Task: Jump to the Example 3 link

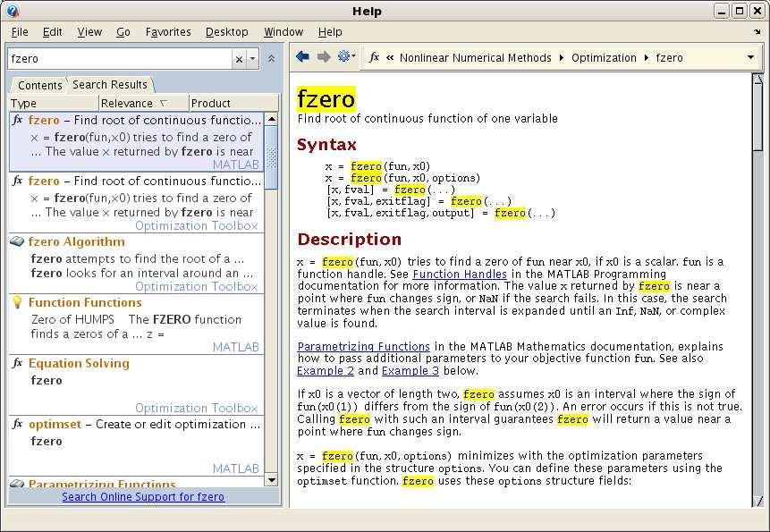Action: click(410, 370)
